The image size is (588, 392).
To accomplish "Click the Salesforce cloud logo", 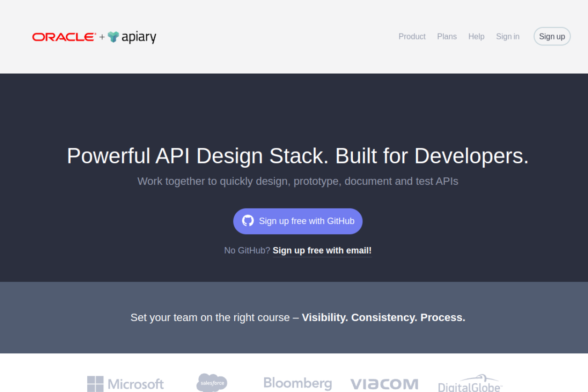I will 212,382.
